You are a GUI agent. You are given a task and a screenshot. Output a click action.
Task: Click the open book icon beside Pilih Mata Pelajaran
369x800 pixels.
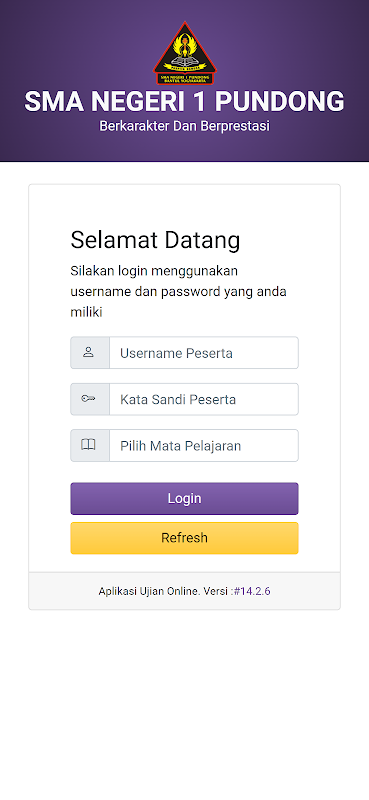point(88,445)
